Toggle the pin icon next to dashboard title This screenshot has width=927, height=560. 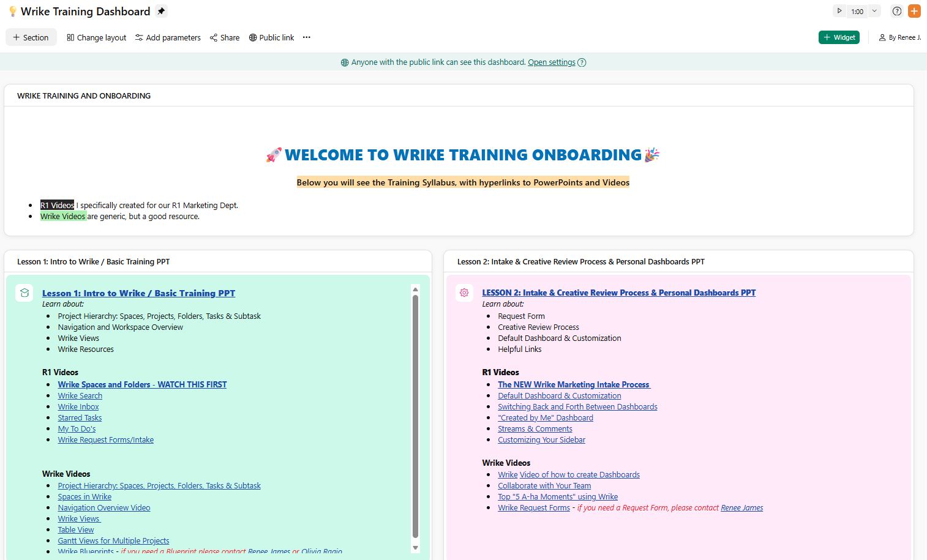161,11
